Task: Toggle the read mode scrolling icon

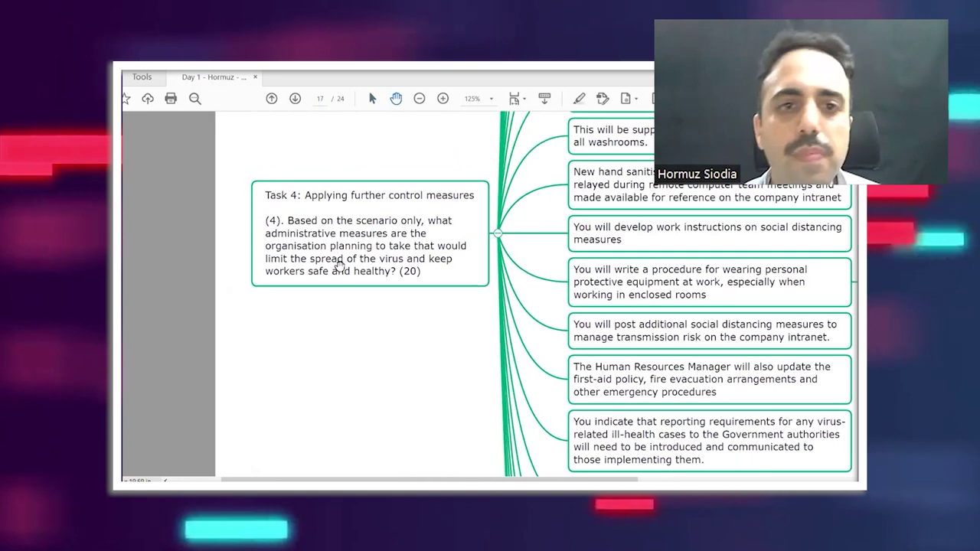Action: coord(544,99)
